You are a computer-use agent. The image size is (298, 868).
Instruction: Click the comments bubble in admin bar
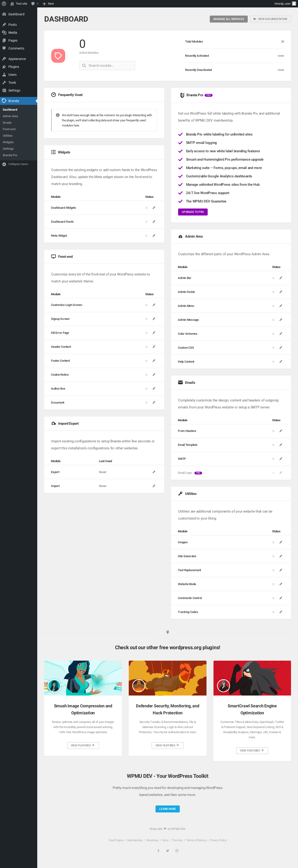35,4
